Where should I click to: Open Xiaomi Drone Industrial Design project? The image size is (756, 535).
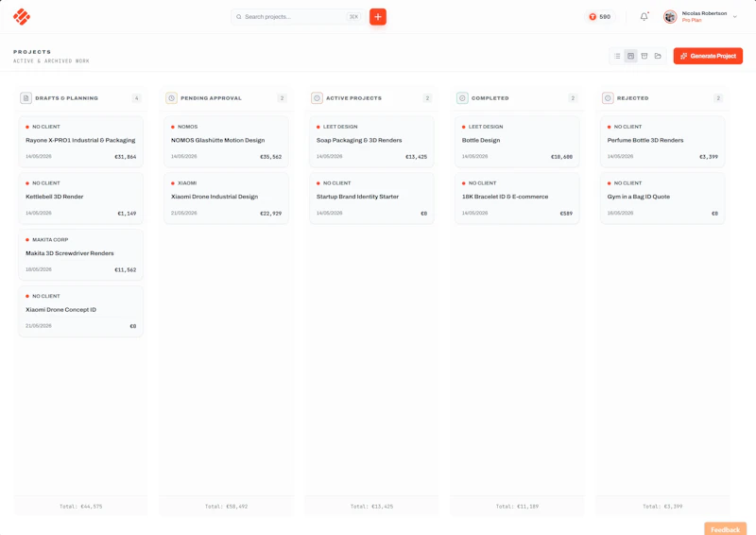point(226,198)
